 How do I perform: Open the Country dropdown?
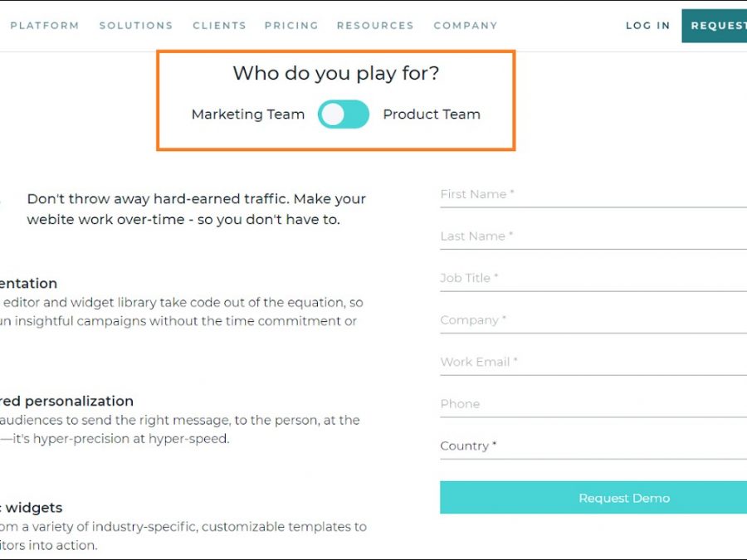click(593, 446)
